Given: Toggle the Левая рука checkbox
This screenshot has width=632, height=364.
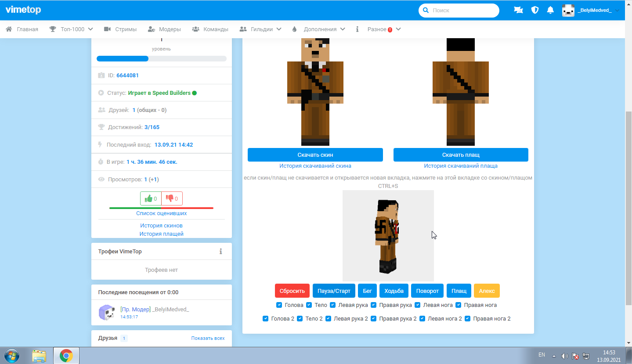Looking at the screenshot, I should (x=333, y=305).
